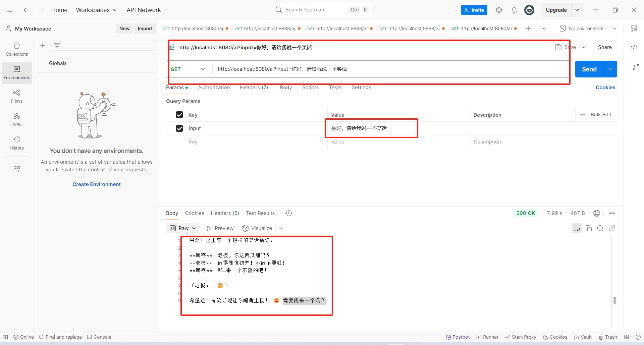Screen dimensions: 644x345
Task: Open the Send button dropdown arrow
Action: (610, 69)
